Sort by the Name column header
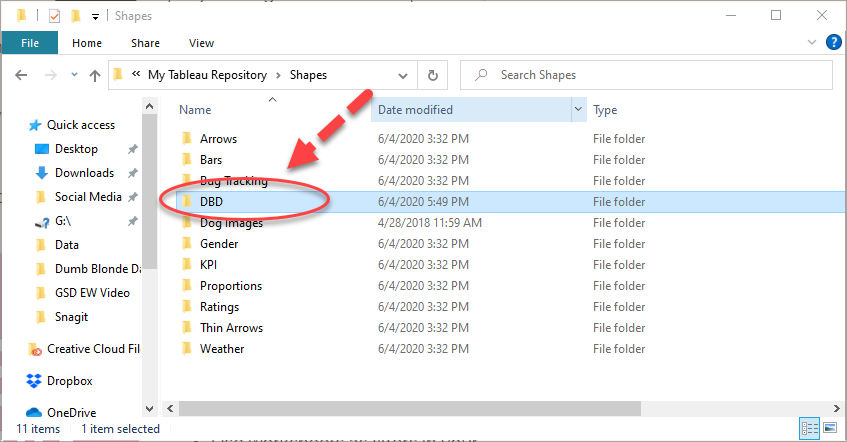Viewport: 847px width, 442px height. (195, 110)
